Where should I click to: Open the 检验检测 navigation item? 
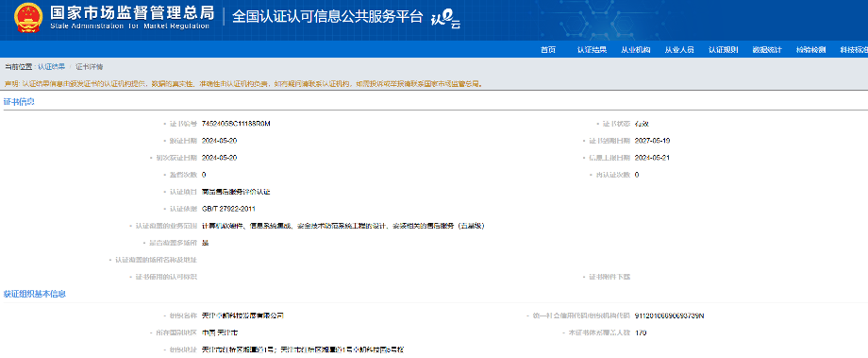[811, 50]
